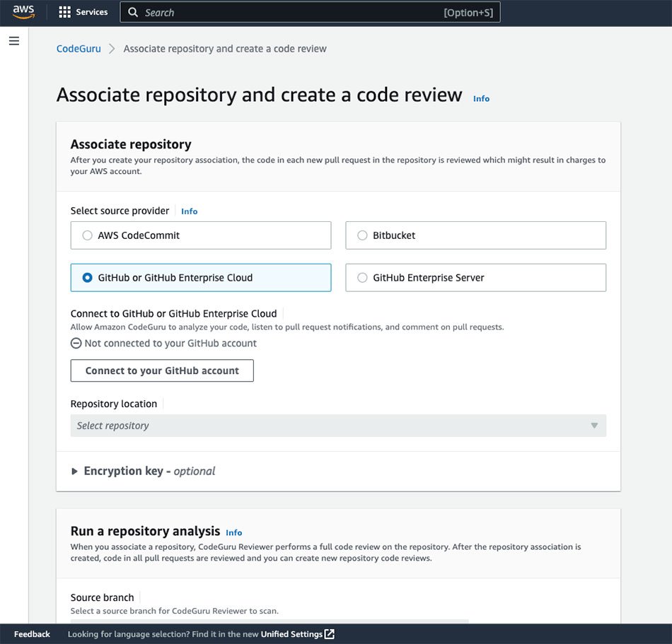The height and width of the screenshot is (644, 672).
Task: Click the search magnifier icon
Action: pos(133,13)
